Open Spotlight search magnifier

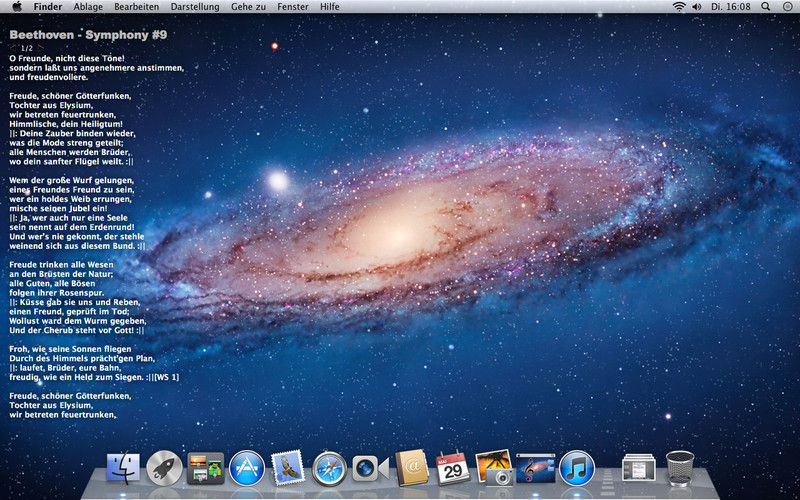765,7
